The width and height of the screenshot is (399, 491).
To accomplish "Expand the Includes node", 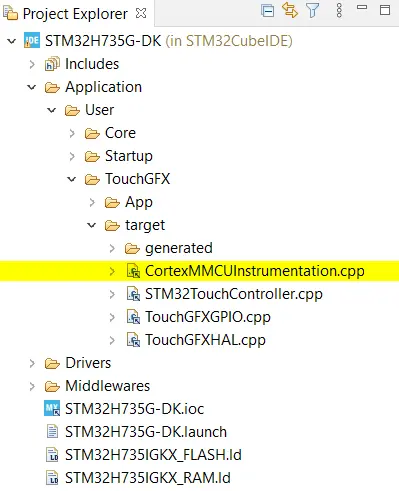I will [x=32, y=64].
